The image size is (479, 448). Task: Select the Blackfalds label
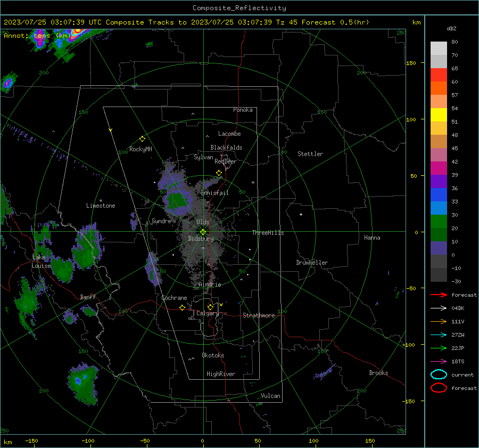point(226,148)
